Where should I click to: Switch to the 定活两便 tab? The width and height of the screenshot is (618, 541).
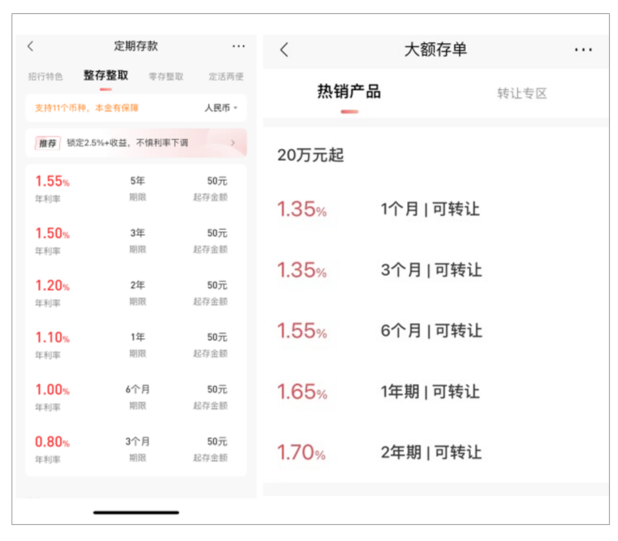(225, 76)
